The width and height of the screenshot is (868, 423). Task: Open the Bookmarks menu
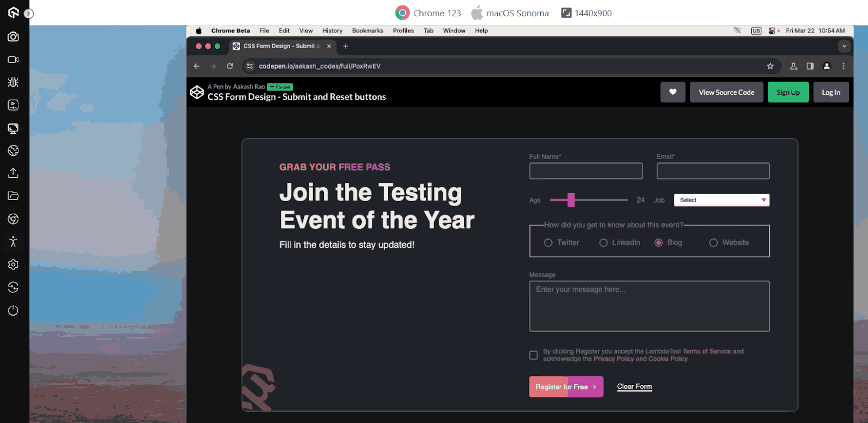(x=367, y=31)
